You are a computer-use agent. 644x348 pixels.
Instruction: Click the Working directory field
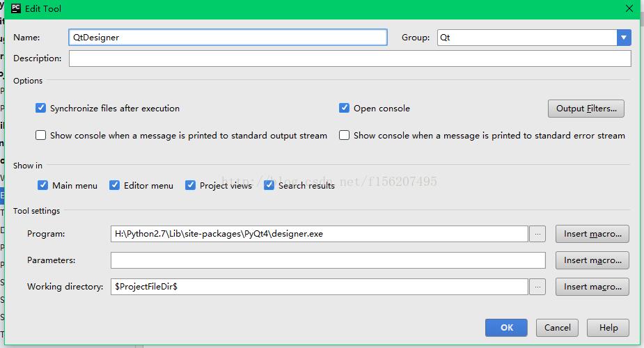coord(319,287)
